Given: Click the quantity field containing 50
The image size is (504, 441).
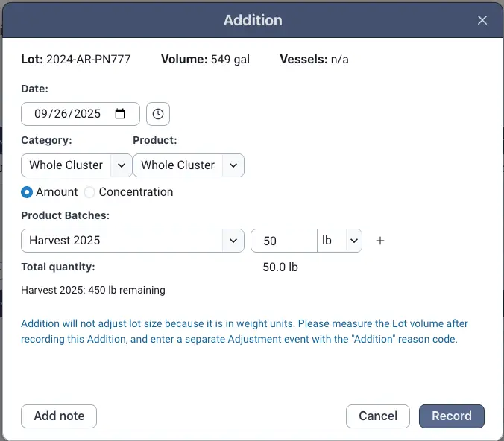Looking at the screenshot, I should click(x=284, y=241).
